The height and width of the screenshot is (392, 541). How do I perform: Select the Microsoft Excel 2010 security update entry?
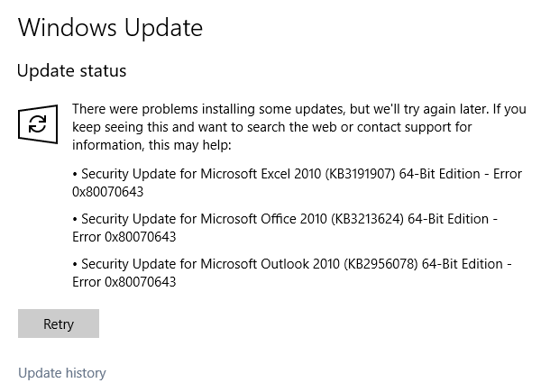click(x=297, y=183)
